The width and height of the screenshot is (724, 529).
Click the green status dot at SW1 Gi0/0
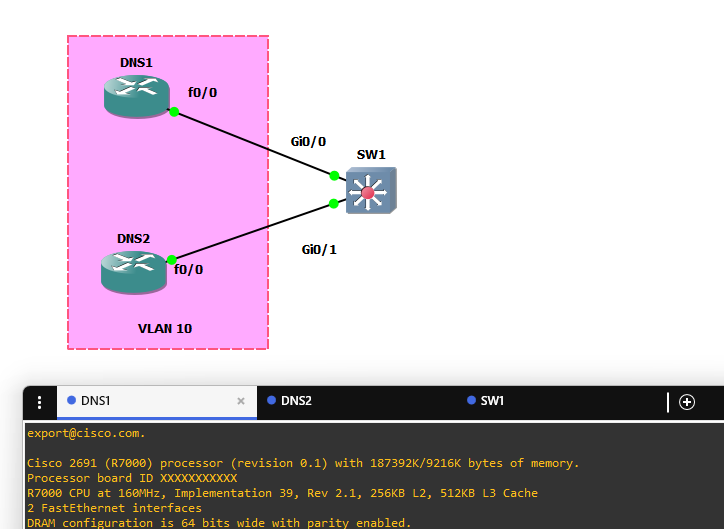pyautogui.click(x=334, y=175)
